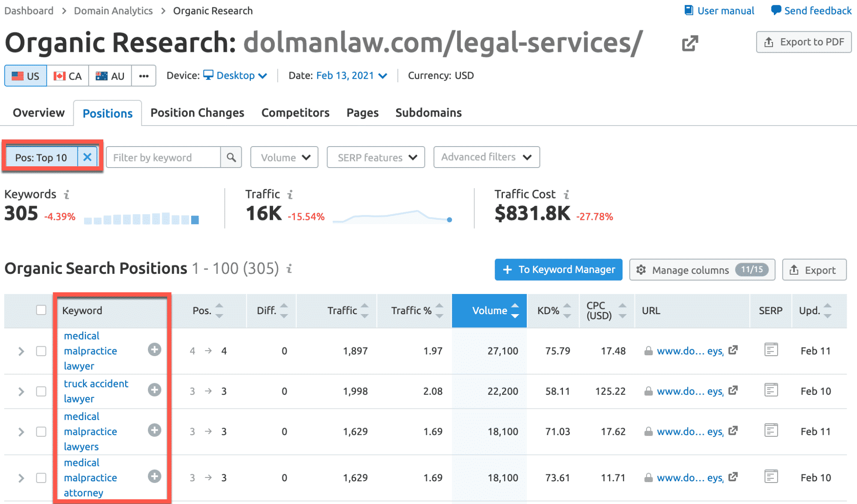Expand the Advanced filters dropdown
Image resolution: width=857 pixels, height=504 pixels.
[x=486, y=157]
